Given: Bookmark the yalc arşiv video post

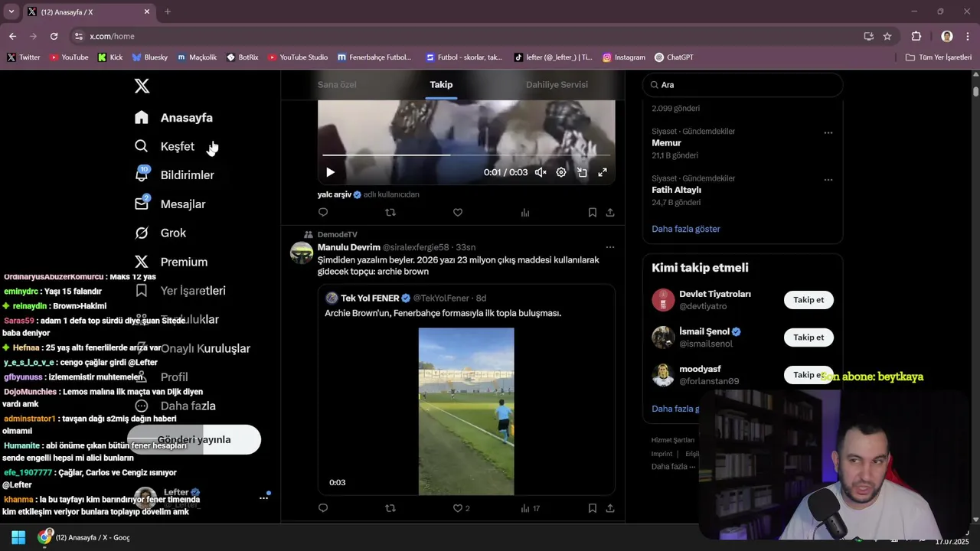Looking at the screenshot, I should [x=593, y=213].
